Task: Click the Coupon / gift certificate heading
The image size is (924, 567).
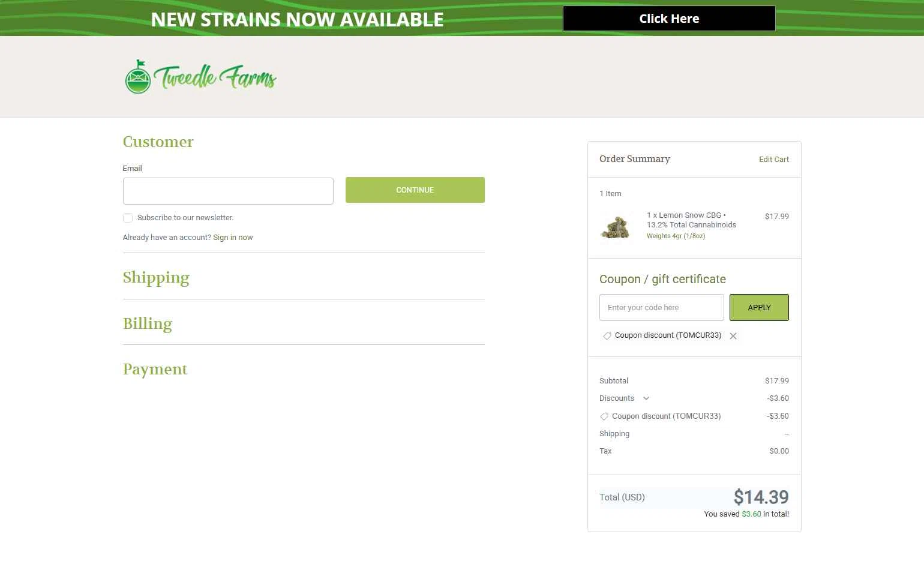Action: 662,279
